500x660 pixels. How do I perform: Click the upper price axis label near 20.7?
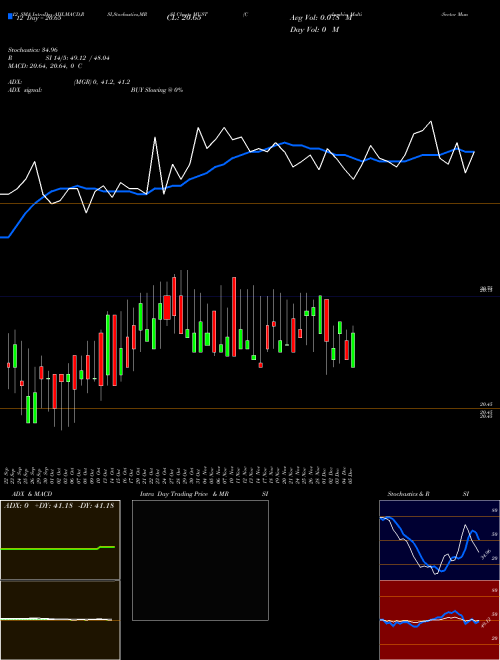pyautogui.click(x=487, y=289)
